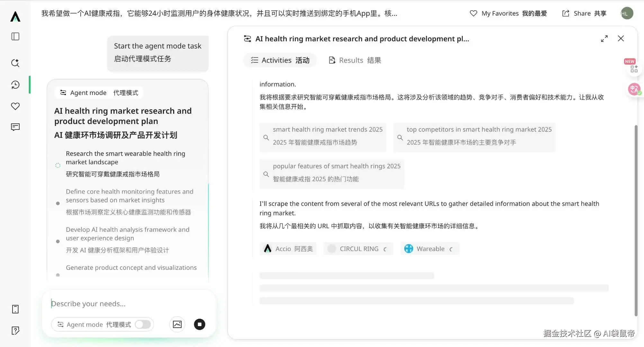Expand the panel to fullscreen
644x347 pixels.
tap(604, 39)
